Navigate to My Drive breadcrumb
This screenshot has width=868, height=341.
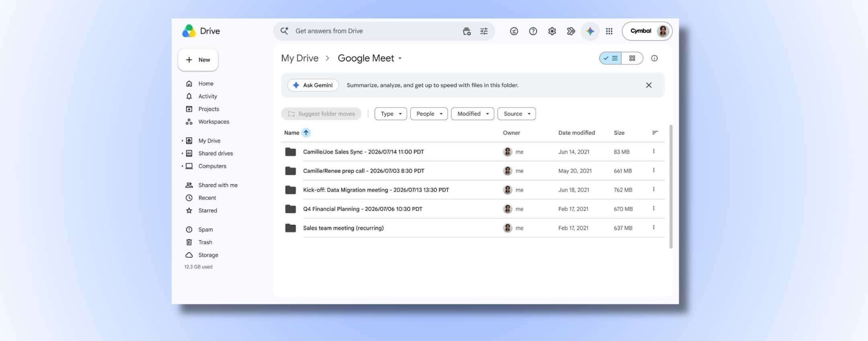300,58
